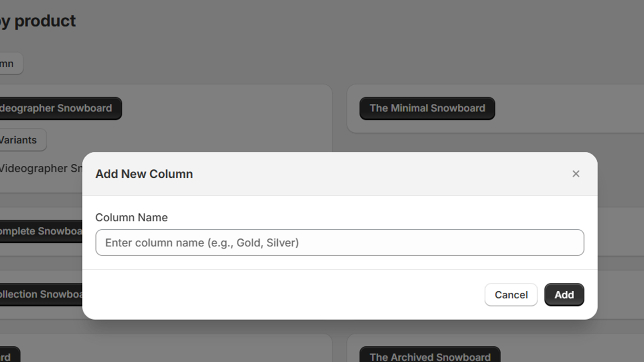Viewport: 644px width, 362px height.
Task: Click the X to close the Add New Column dialog
Action: pyautogui.click(x=576, y=174)
